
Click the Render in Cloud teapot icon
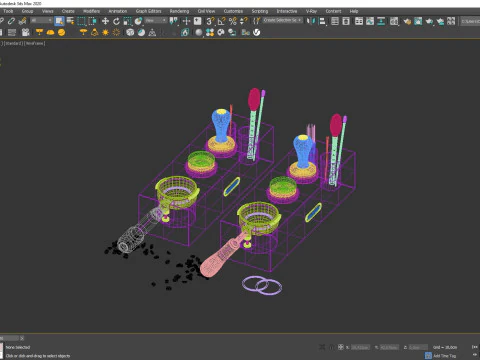(440, 21)
